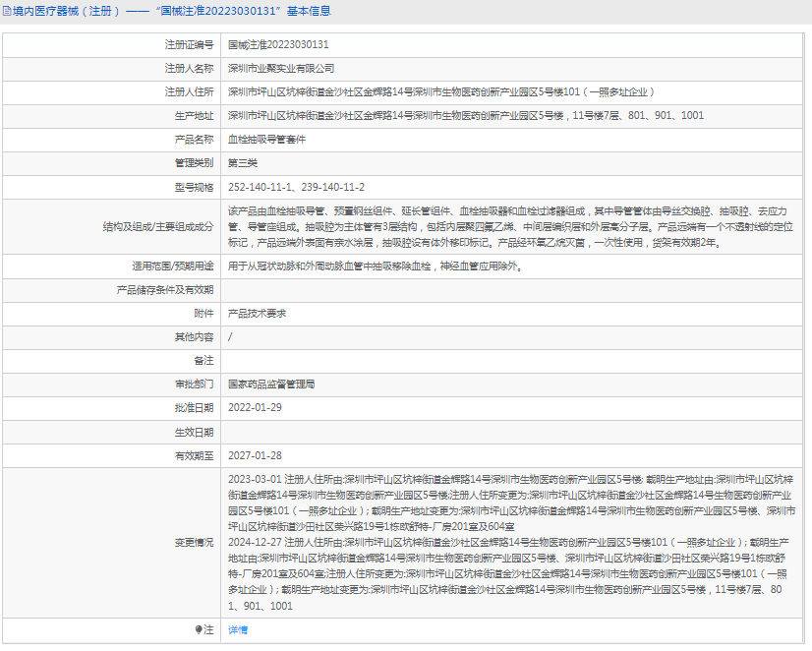The image size is (812, 651).
Task: Click the 适用范围/预期用途 label
Action: [172, 266]
